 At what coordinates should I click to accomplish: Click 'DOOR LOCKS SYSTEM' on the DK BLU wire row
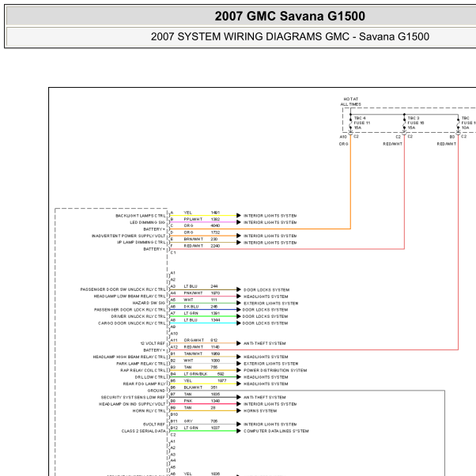(x=265, y=310)
